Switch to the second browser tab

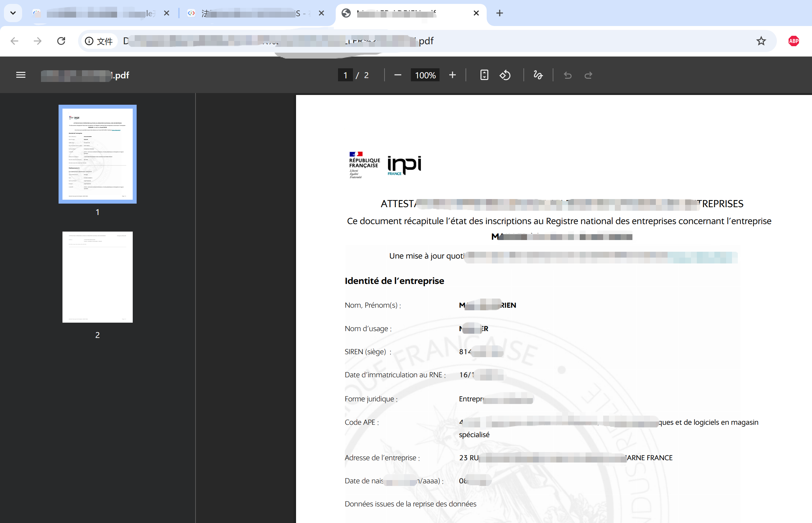pyautogui.click(x=251, y=13)
